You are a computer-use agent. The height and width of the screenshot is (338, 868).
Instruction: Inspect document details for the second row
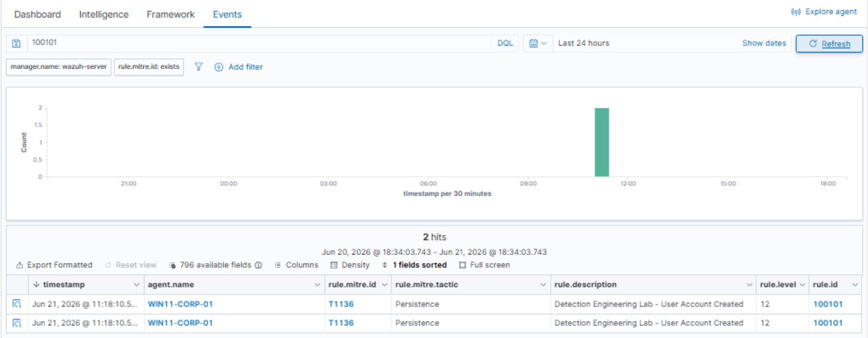(17, 323)
